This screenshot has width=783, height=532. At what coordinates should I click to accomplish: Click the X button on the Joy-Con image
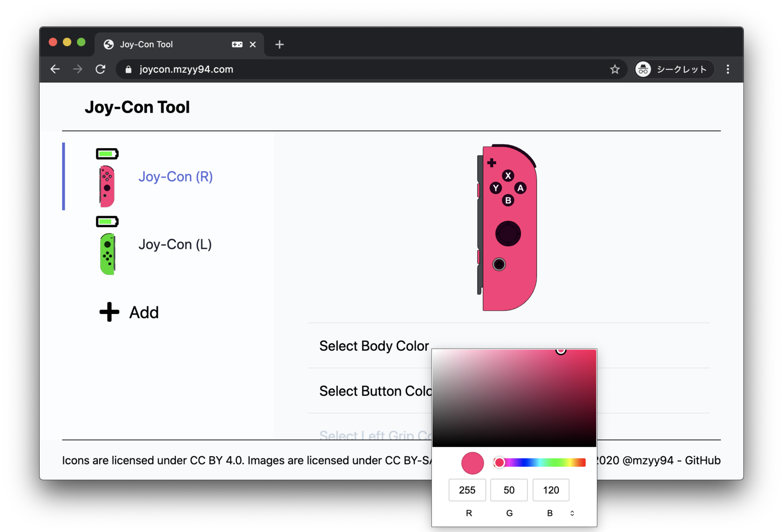(x=508, y=176)
